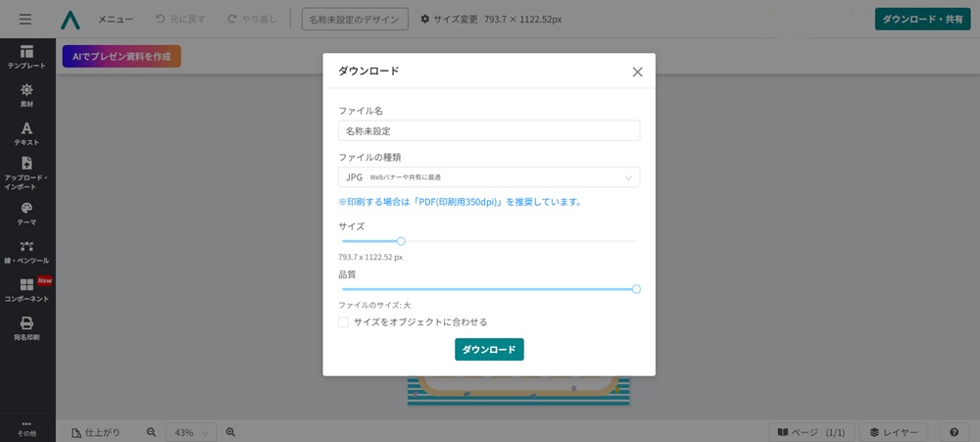Viewport: 980px width, 442px height.
Task: Click the ファイル名 text input field
Action: (x=489, y=131)
